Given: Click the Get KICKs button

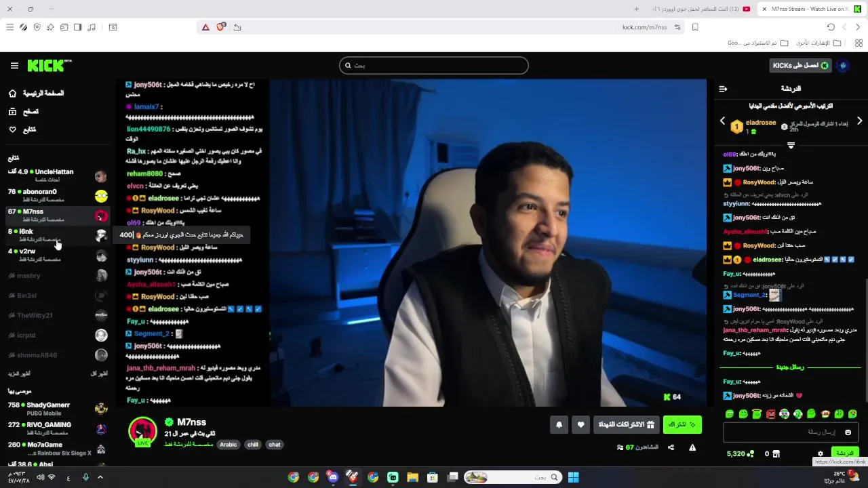Looking at the screenshot, I should (x=801, y=65).
